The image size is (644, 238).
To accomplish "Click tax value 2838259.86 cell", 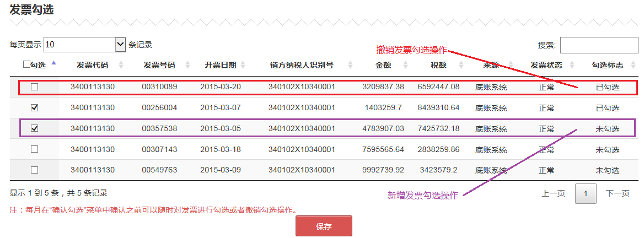I will click(x=438, y=149).
